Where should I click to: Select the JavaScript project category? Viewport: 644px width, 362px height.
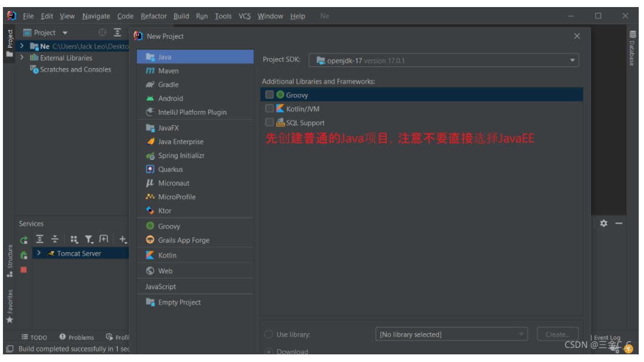pos(195,286)
